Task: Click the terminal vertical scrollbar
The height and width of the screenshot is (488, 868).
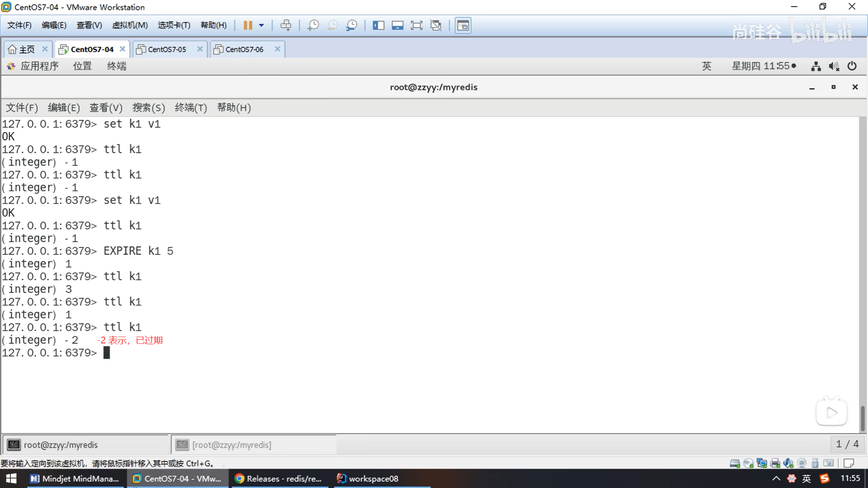Action: click(862, 418)
